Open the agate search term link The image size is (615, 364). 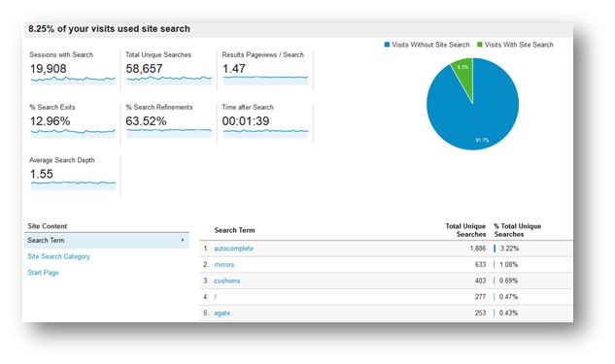(222, 314)
